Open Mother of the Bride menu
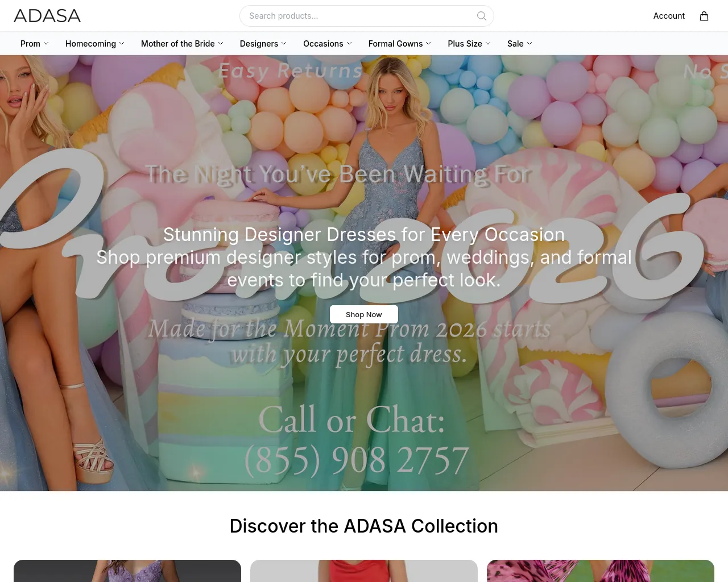The height and width of the screenshot is (582, 728). click(182, 44)
